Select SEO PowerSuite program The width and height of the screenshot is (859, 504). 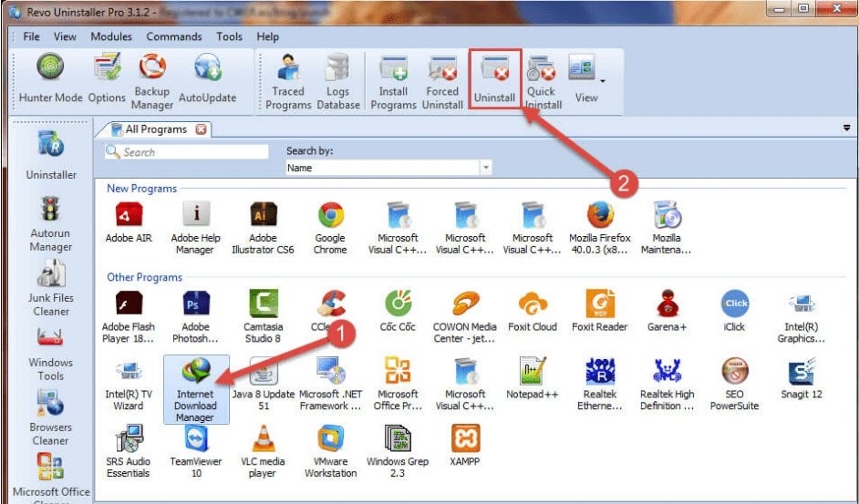[734, 384]
